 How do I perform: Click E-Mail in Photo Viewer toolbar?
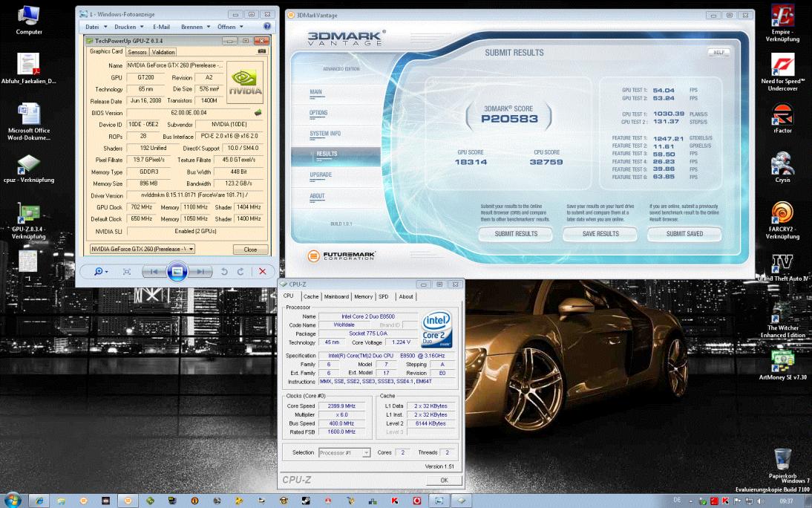pos(161,27)
